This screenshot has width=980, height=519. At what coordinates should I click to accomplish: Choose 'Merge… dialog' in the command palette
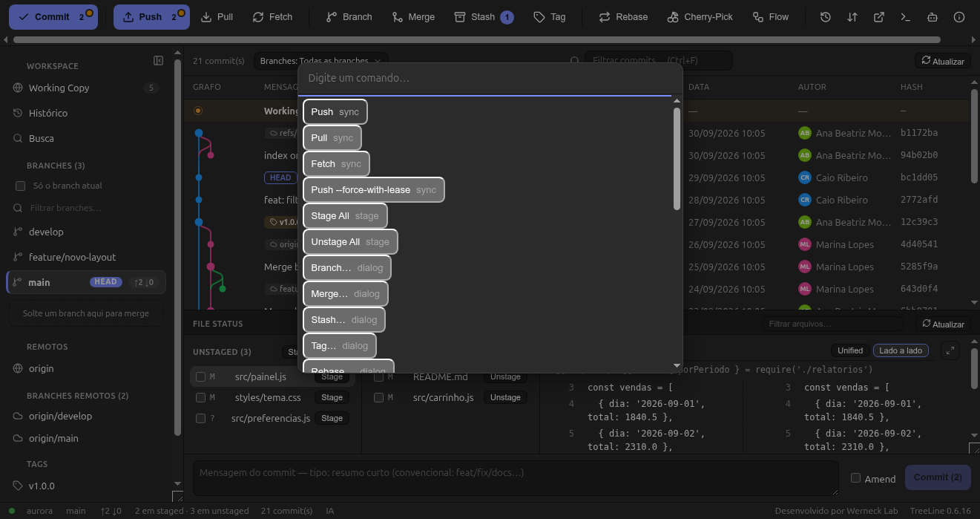click(x=345, y=294)
